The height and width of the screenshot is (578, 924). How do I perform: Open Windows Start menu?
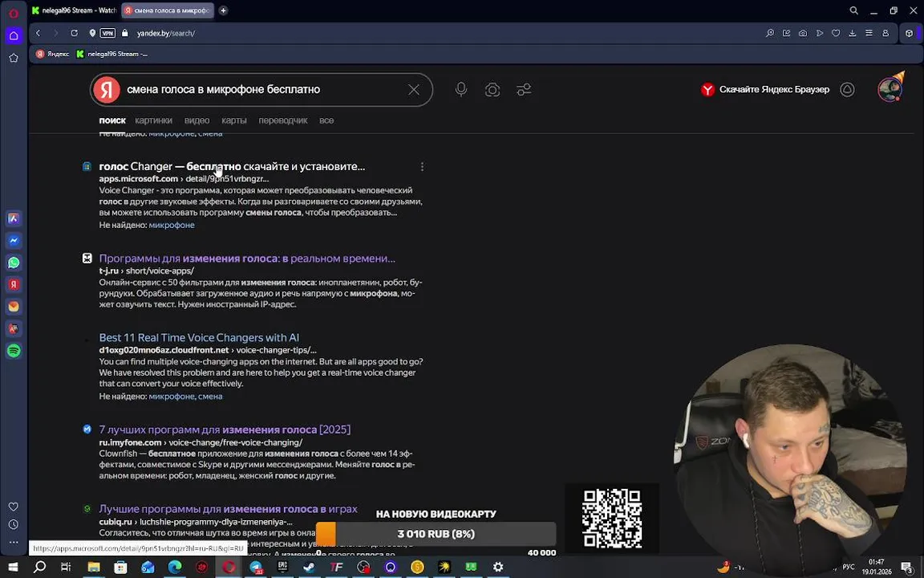click(x=12, y=568)
